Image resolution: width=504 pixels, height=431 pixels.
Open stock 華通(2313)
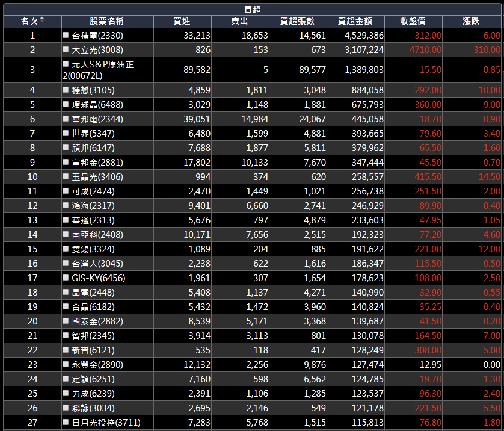tap(93, 220)
